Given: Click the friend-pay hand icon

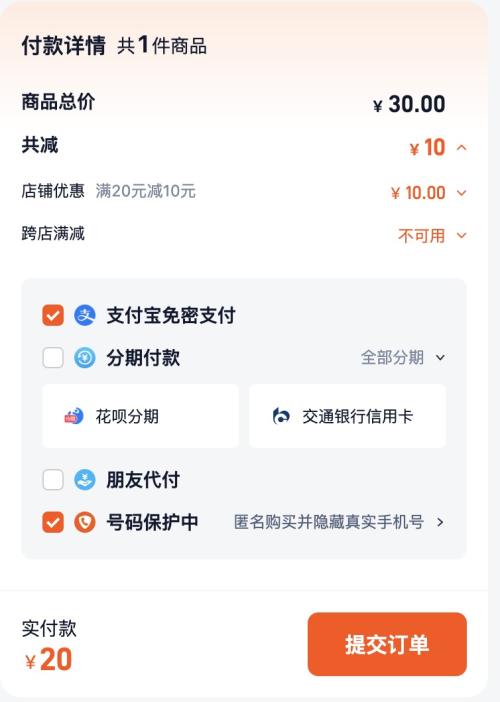Looking at the screenshot, I should 85,480.
